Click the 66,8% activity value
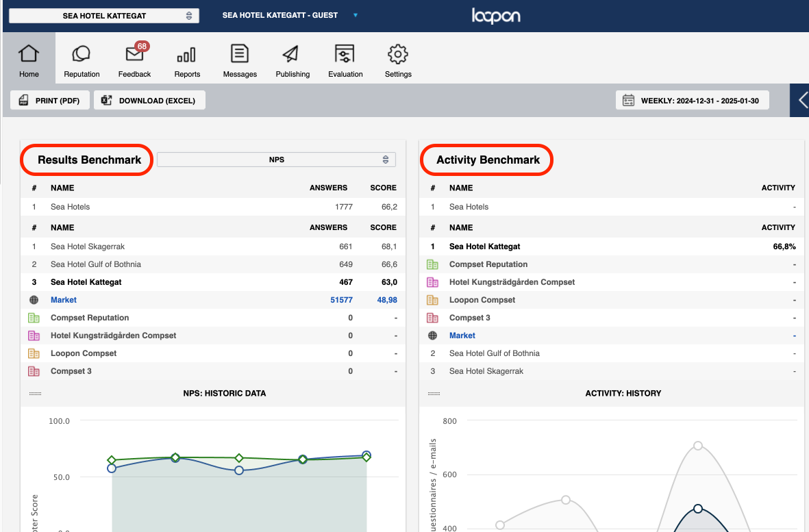This screenshot has width=809, height=532. pyautogui.click(x=784, y=246)
